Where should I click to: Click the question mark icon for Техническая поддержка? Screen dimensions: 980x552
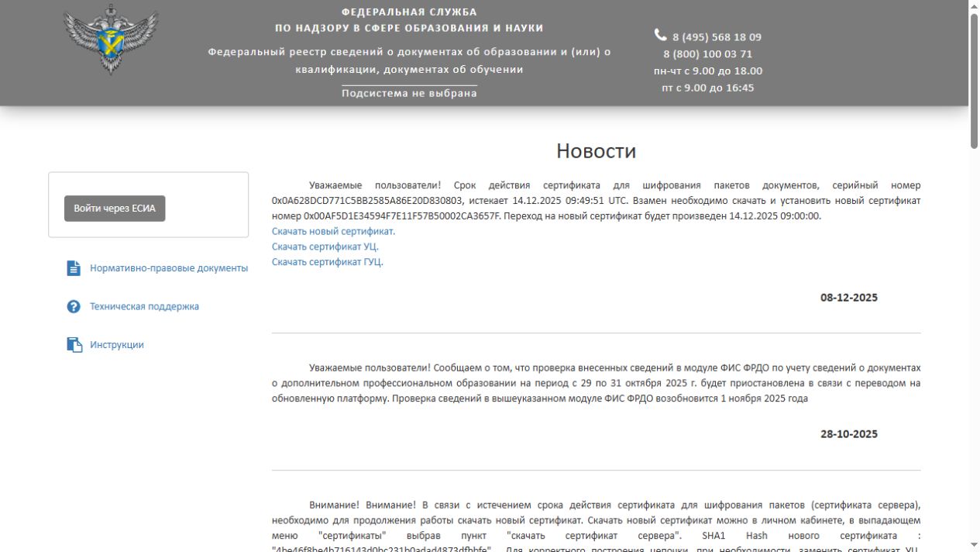click(74, 306)
